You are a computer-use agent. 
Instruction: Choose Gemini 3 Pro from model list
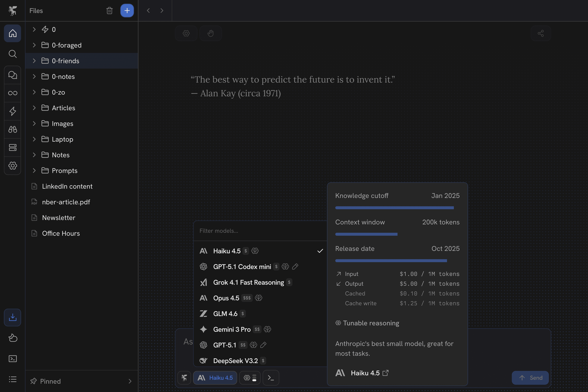pos(232,329)
